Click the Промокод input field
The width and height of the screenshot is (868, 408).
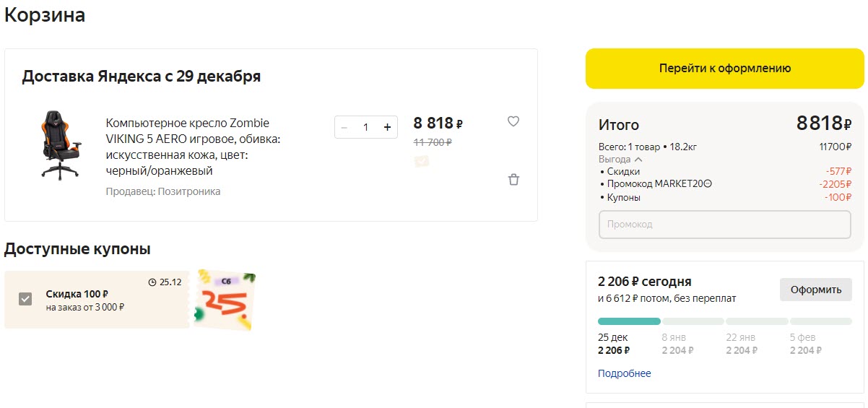725,225
